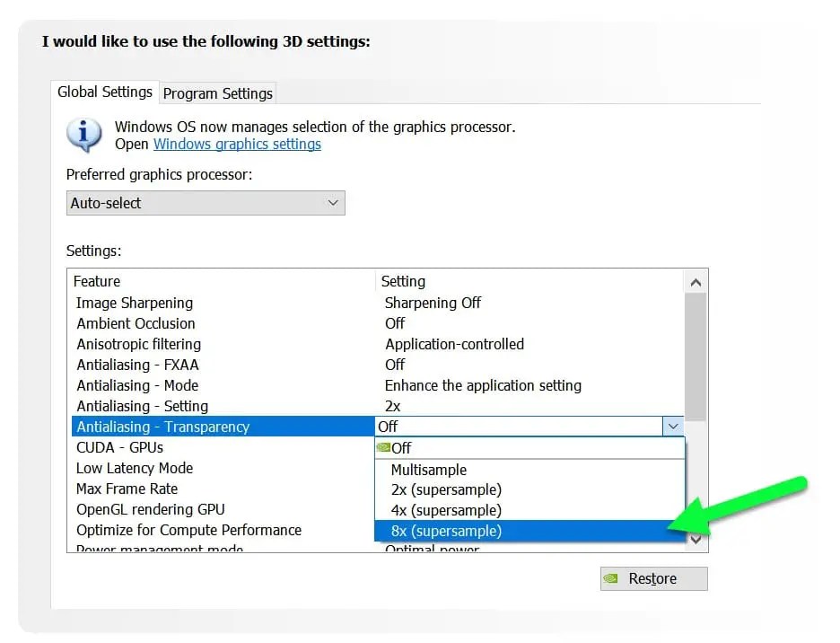
Task: Choose 2x (supersample) option
Action: [529, 489]
